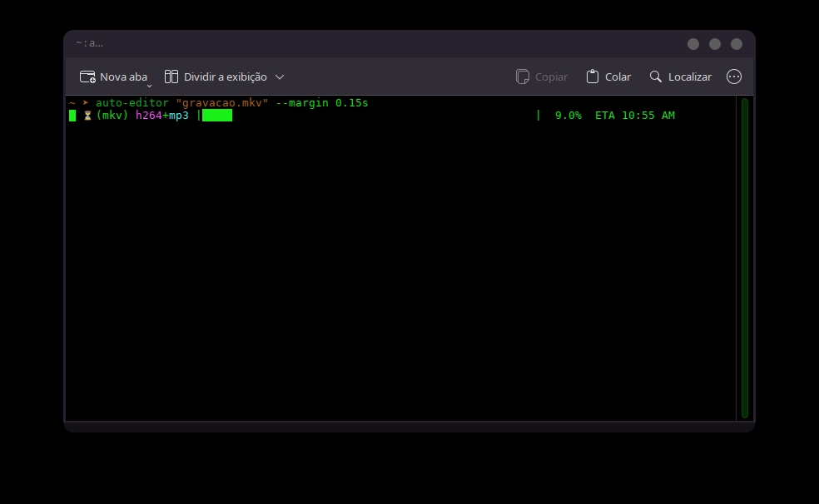The height and width of the screenshot is (504, 819).
Task: Close the terminal window with rightmost circle button
Action: [737, 44]
